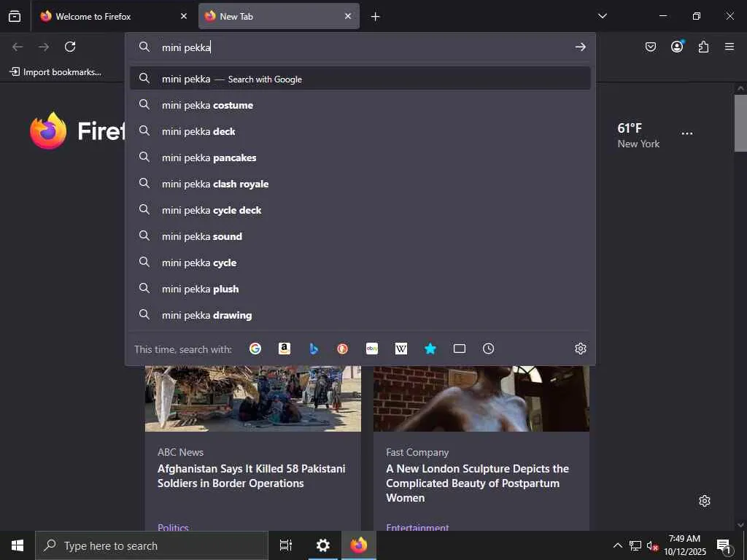Click Windows taskbar search box
Viewport: 747px width, 560px height.
tap(152, 545)
